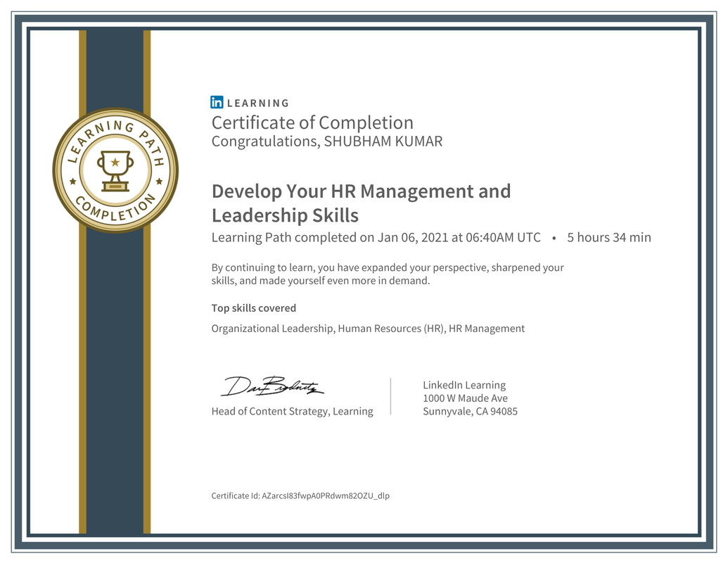This screenshot has width=728, height=563.
Task: Click '1000 W Maude Ave' text
Action: pos(465,398)
